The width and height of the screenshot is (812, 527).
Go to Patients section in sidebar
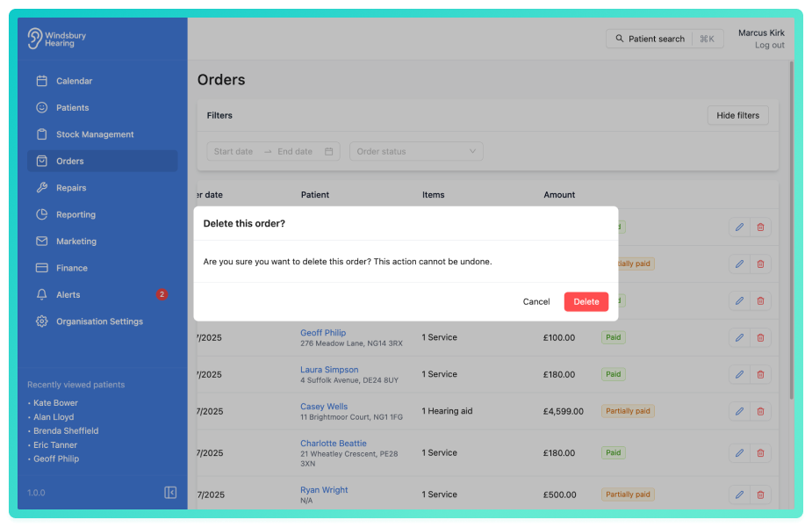tap(102, 108)
